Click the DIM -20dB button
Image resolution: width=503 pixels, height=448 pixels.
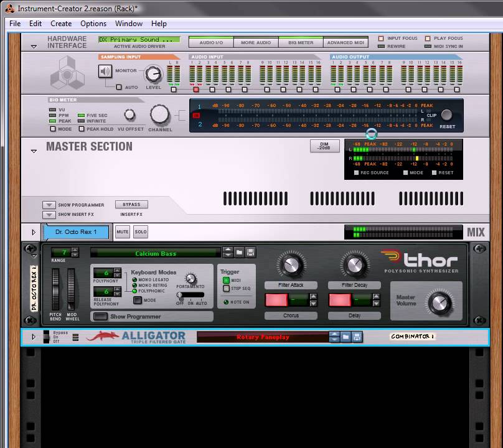pos(324,146)
